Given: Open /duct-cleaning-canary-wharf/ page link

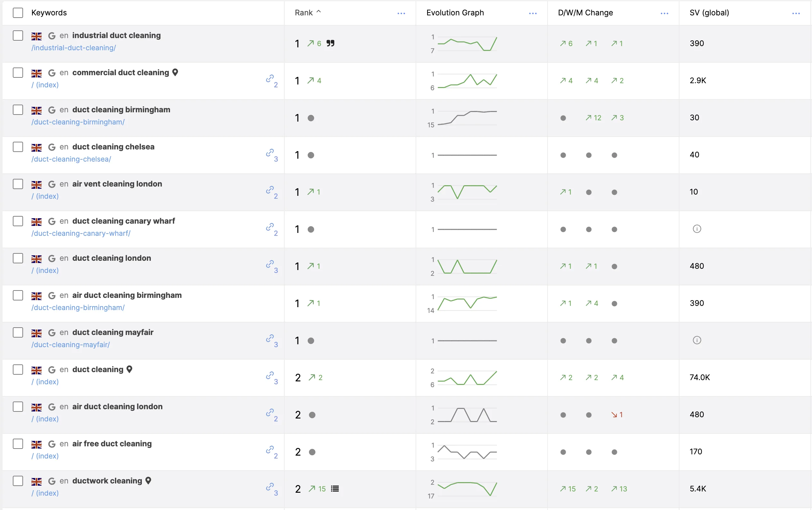Looking at the screenshot, I should tap(81, 233).
